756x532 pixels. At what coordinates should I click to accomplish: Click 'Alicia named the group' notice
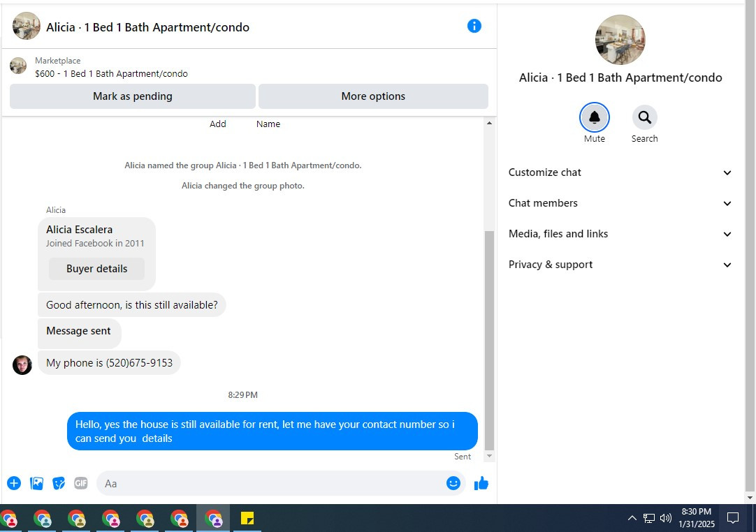[243, 165]
